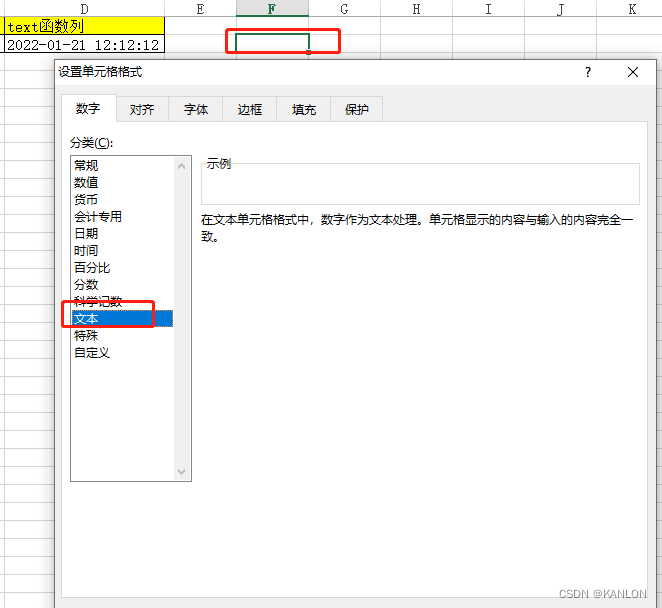662x608 pixels.
Task: Select column F header
Action: pos(272,8)
